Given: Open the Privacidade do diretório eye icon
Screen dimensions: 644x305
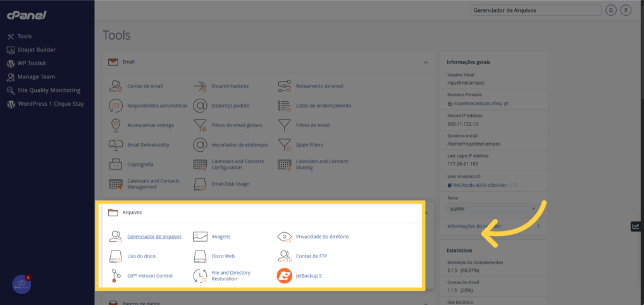Looking at the screenshot, I should tap(284, 237).
